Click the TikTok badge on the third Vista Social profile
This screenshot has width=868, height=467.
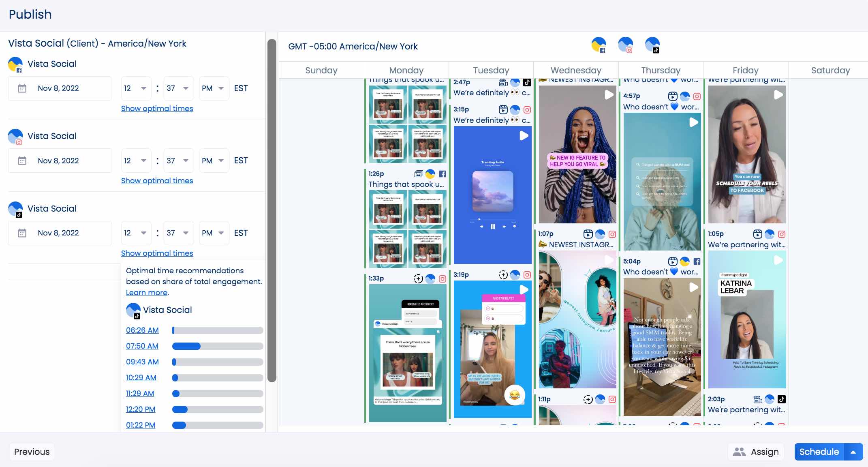tap(19, 214)
